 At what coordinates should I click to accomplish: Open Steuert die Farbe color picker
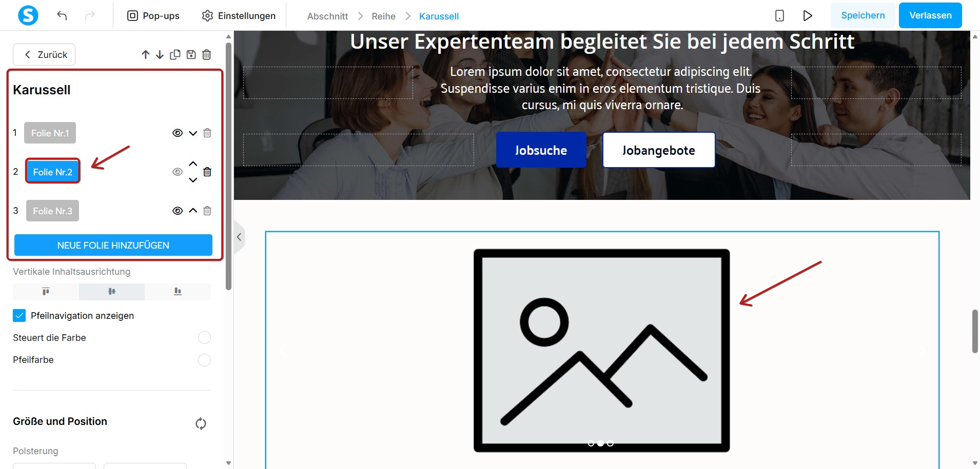tap(204, 338)
